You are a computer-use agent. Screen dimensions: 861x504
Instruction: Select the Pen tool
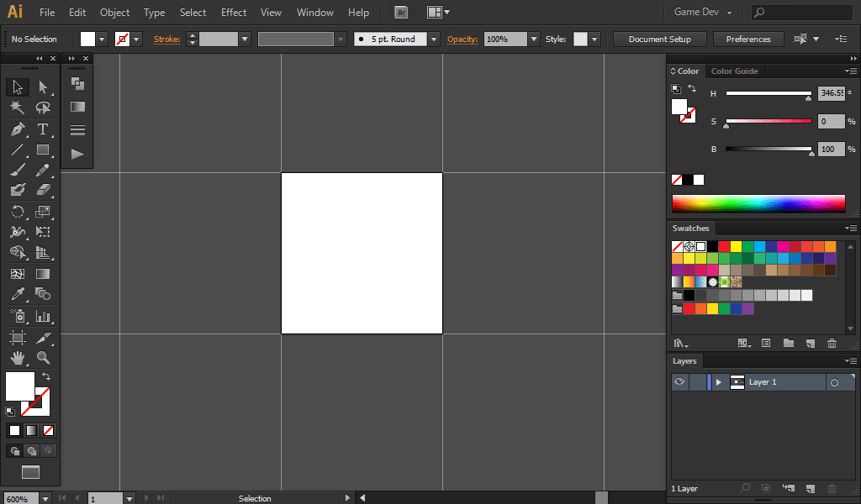[17, 129]
